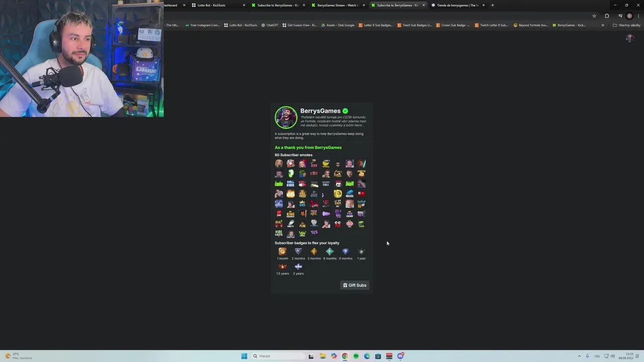
Task: Click the 2 months subscriber badge
Action: click(298, 251)
